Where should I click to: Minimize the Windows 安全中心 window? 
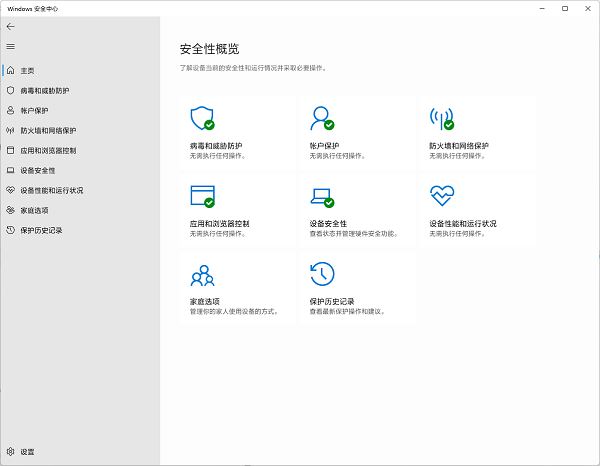click(x=542, y=8)
